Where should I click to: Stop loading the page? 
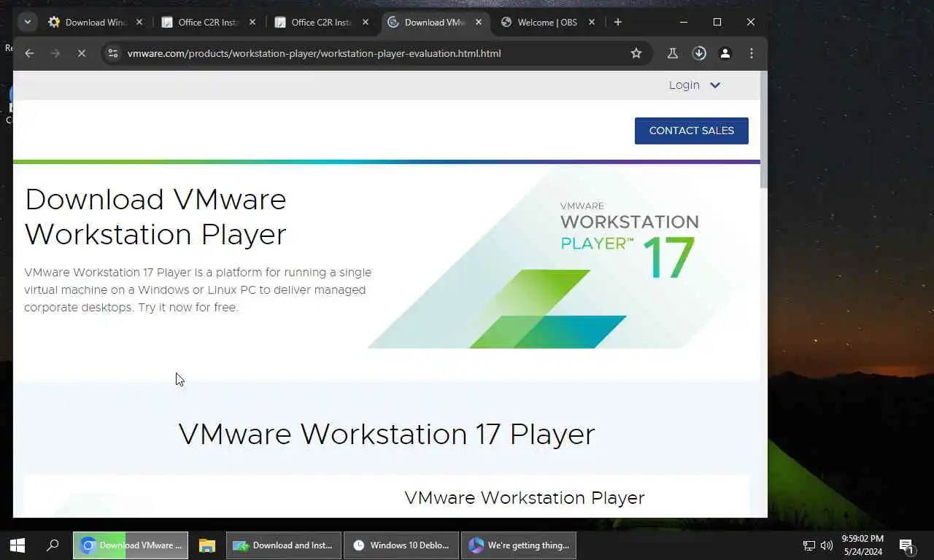[x=82, y=53]
